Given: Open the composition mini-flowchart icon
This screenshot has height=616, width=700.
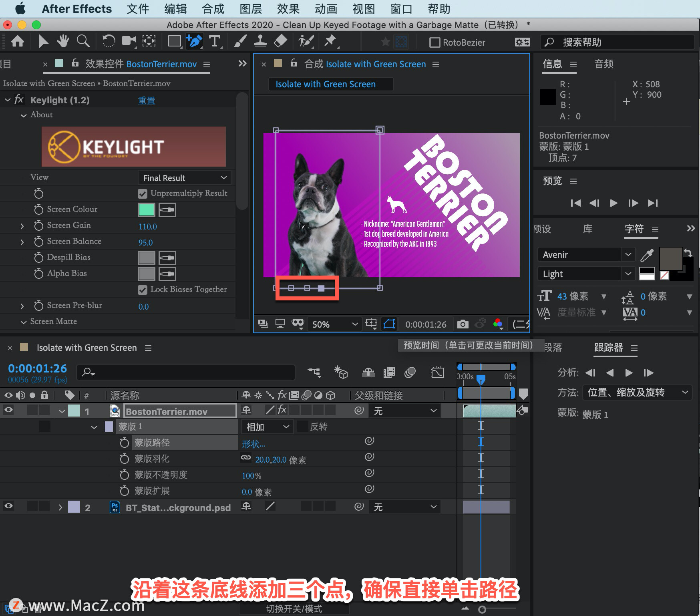Looking at the screenshot, I should pyautogui.click(x=314, y=372).
